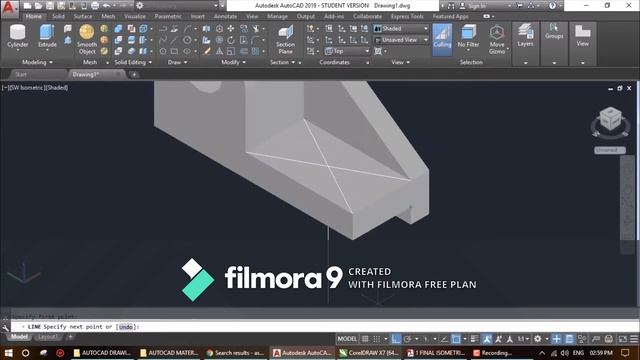The height and width of the screenshot is (360, 640).
Task: Open the Annotate ribbon tab
Action: tap(225, 17)
